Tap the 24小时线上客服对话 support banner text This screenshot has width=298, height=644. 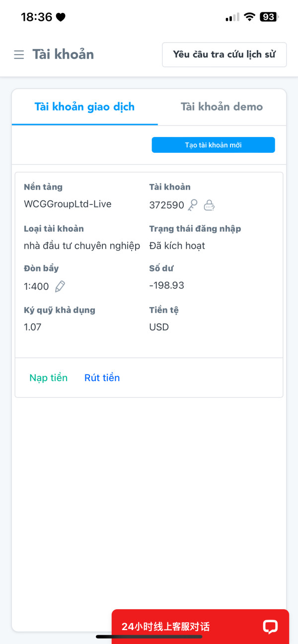[165, 627]
